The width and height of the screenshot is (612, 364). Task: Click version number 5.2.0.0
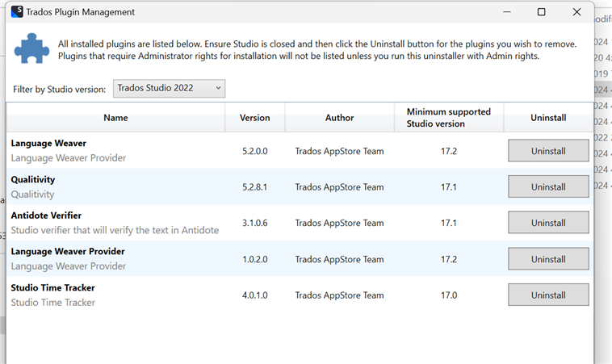coord(255,151)
